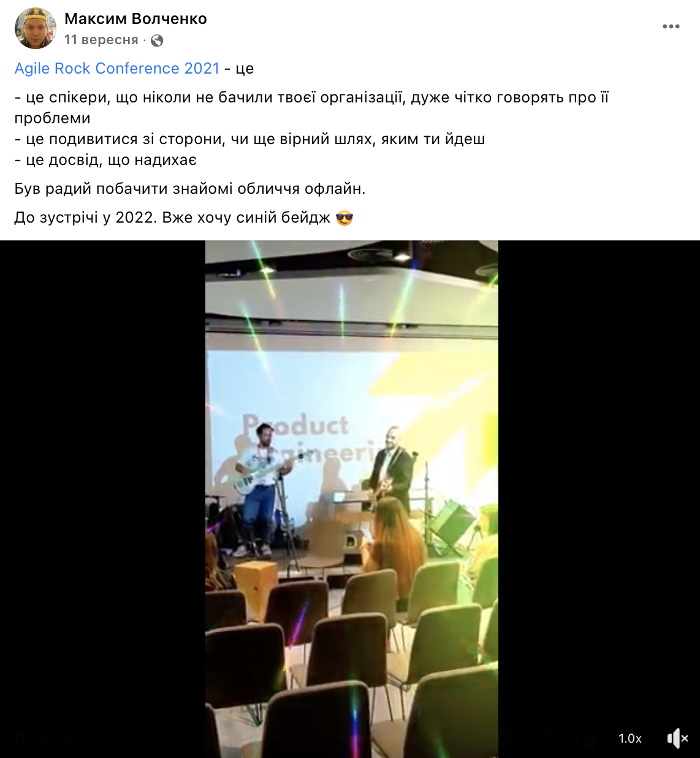Viewport: 700px width, 758px height.
Task: Click the long-haired seated audience woman
Action: click(x=392, y=546)
